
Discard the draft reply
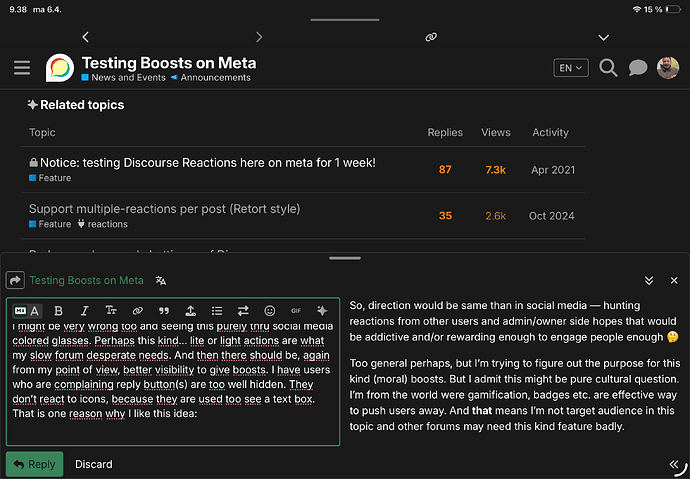(94, 464)
